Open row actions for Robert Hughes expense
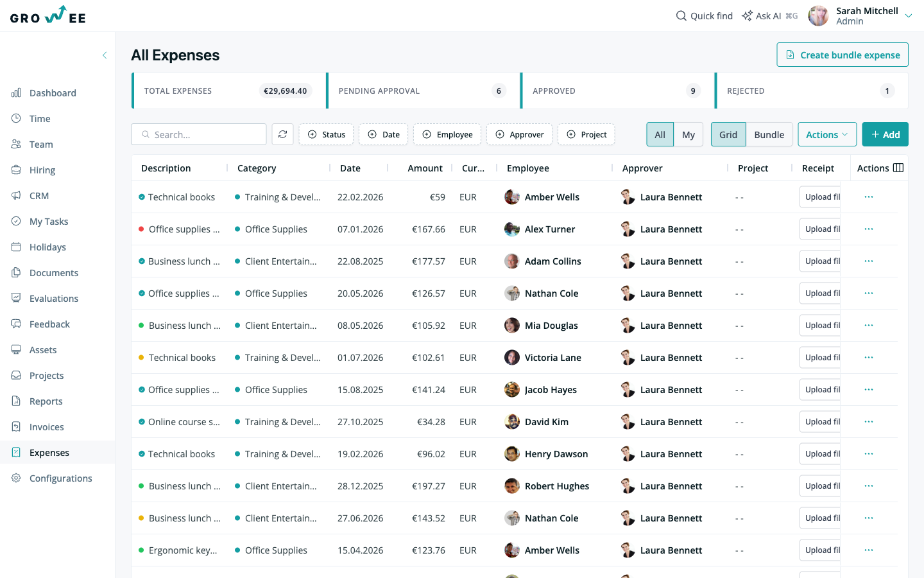Viewport: 924px width, 578px height. click(869, 486)
